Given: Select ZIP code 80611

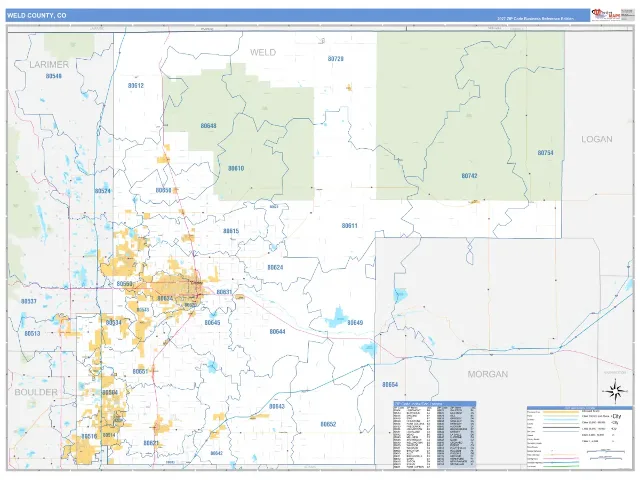Looking at the screenshot, I should pos(349,225).
